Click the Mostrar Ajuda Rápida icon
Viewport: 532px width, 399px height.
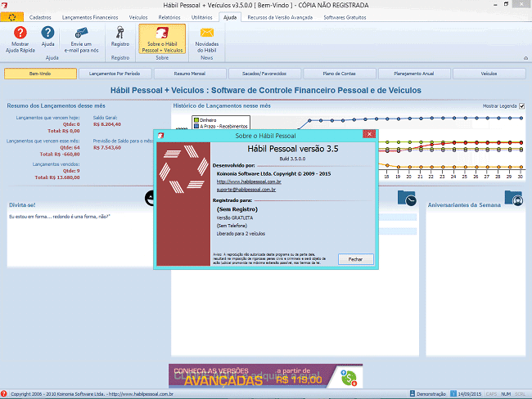click(x=20, y=33)
